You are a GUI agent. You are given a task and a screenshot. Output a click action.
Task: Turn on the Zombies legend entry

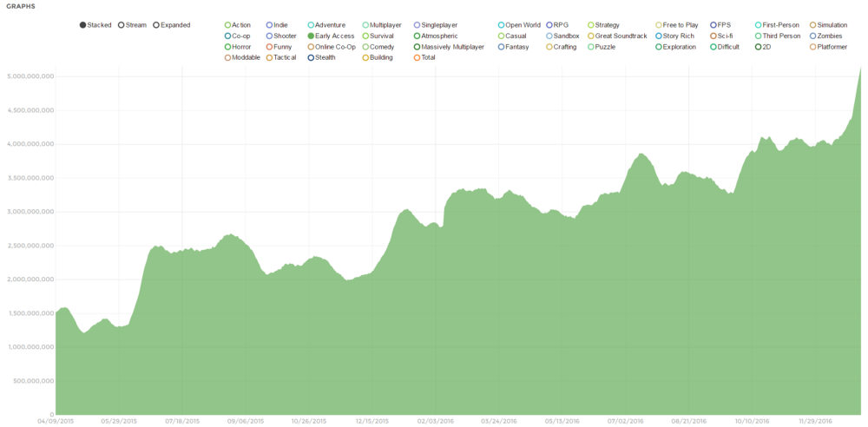(829, 36)
